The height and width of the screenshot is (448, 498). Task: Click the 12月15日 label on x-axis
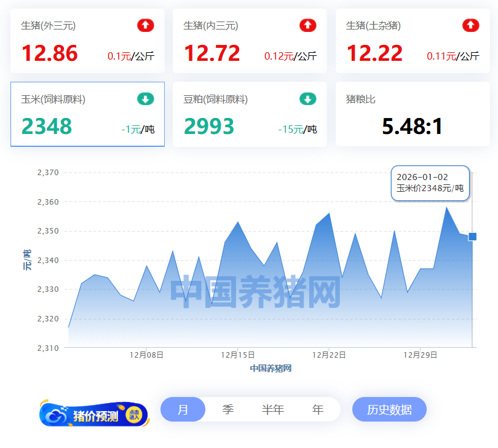(238, 355)
